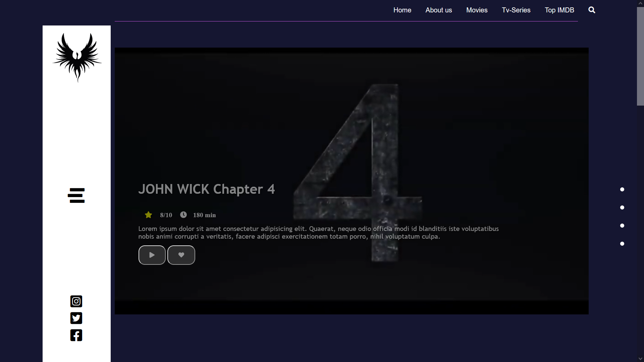Select the third slide dot indicator

point(622,226)
